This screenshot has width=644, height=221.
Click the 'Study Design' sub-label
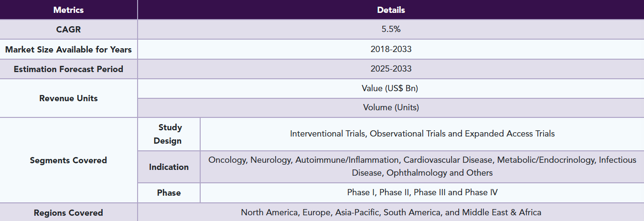click(x=169, y=134)
